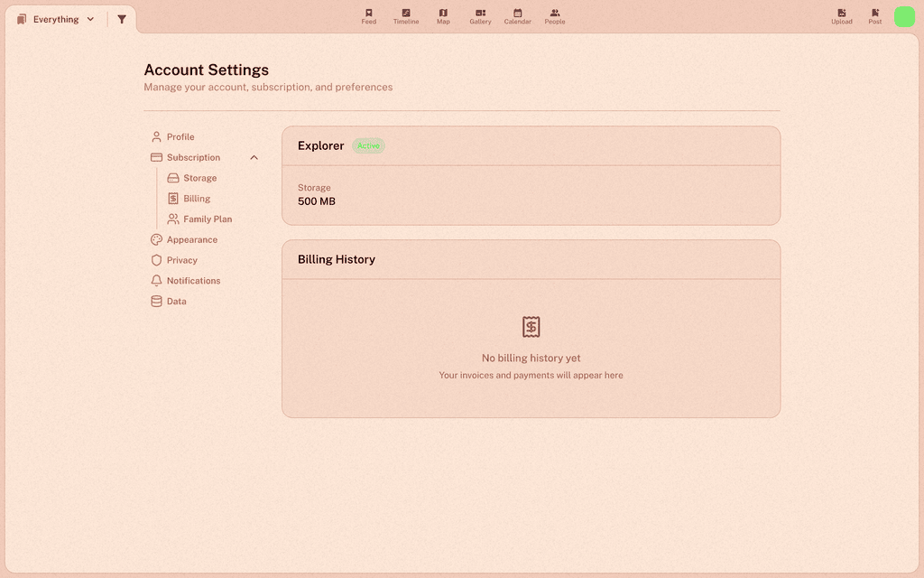This screenshot has width=924, height=578.
Task: Click the Profile person icon
Action: (156, 137)
